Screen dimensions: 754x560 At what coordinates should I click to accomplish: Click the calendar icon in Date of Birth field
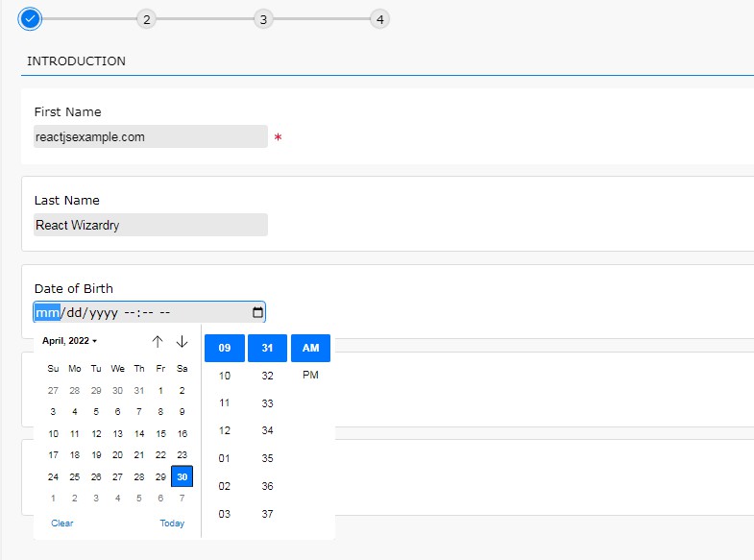click(x=256, y=312)
